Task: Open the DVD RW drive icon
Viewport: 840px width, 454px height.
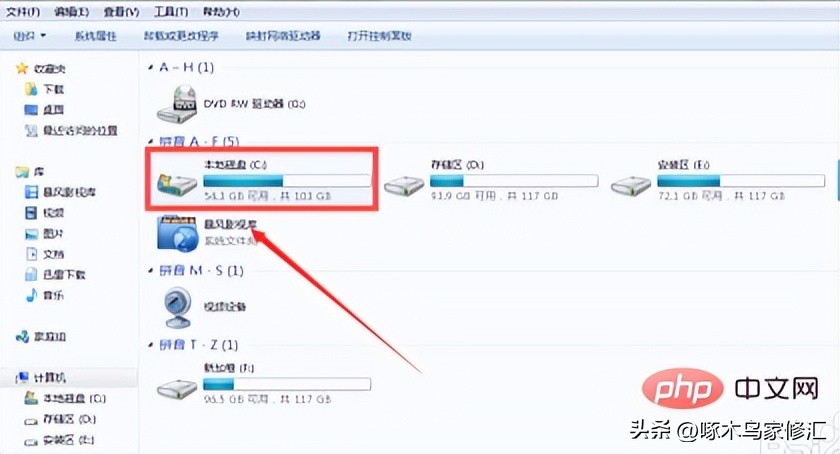Action: (177, 104)
